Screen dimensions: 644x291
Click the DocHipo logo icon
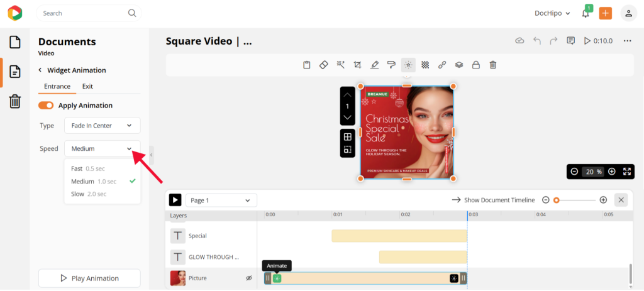(15, 13)
